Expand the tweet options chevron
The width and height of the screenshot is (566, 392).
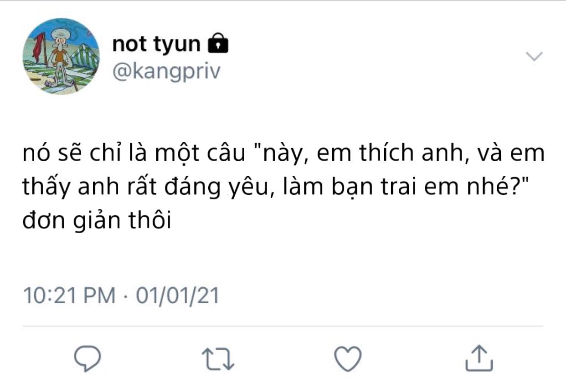[534, 57]
